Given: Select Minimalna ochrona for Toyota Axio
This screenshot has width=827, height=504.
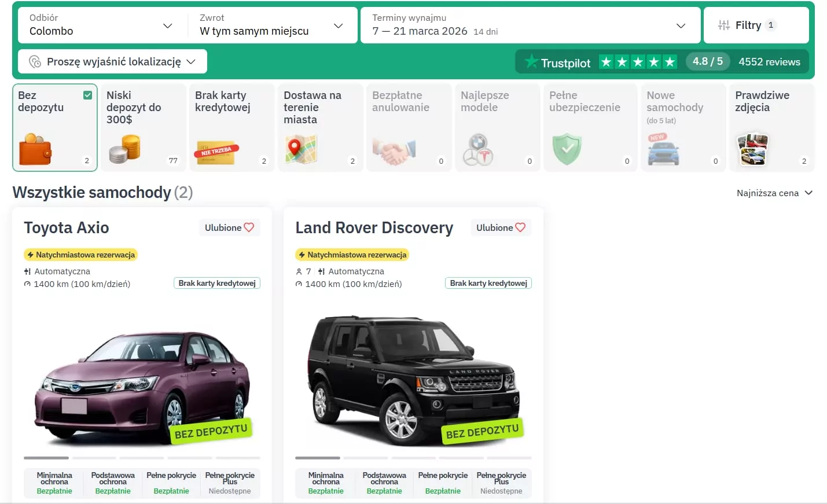Looking at the screenshot, I should (54, 483).
